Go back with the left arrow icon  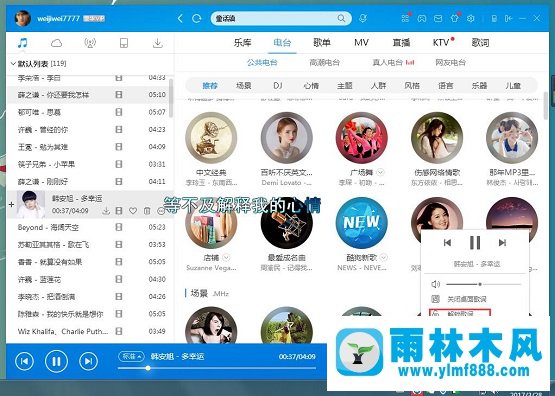click(180, 18)
